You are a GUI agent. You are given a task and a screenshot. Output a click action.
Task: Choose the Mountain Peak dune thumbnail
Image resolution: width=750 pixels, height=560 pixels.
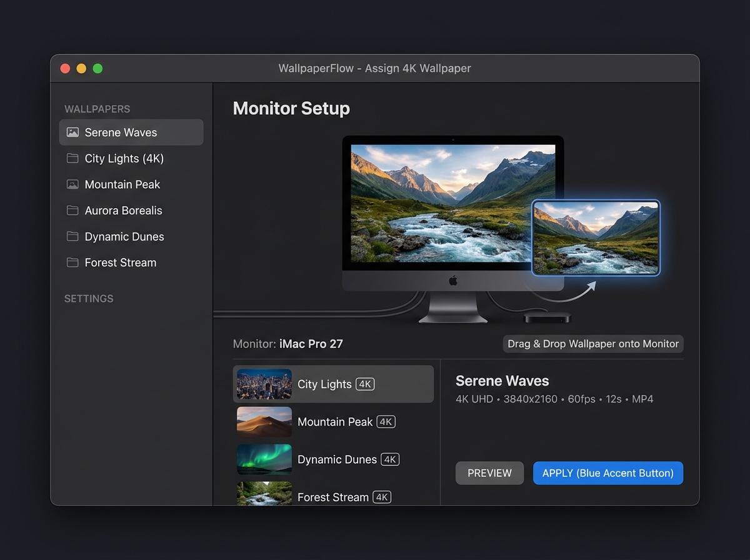click(x=264, y=422)
